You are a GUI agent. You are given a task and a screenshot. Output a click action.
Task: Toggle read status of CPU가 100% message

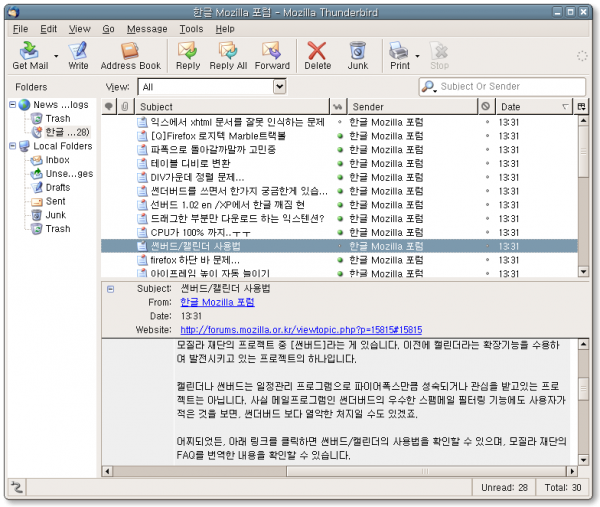339,232
